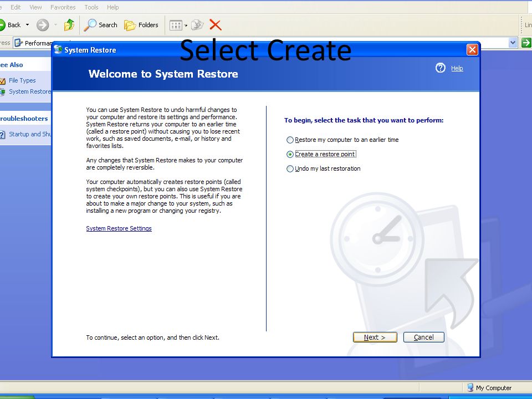532x399 pixels.
Task: Open the Edit menu
Action: click(16, 7)
